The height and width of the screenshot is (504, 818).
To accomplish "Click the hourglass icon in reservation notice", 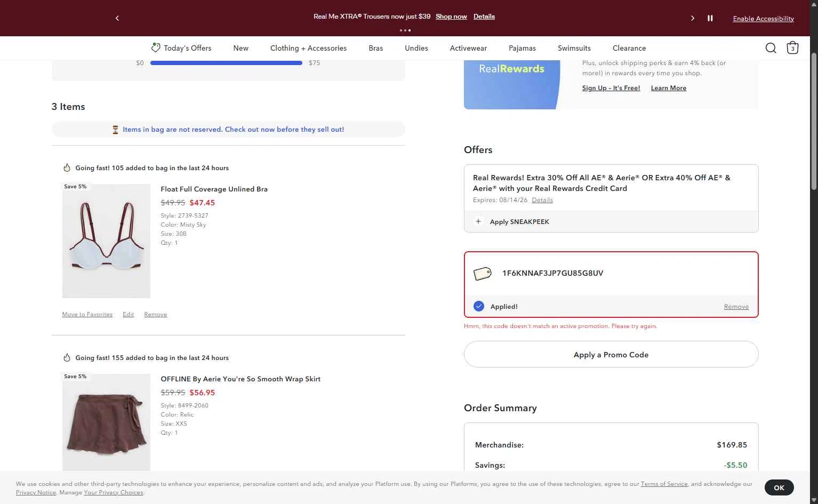I will coord(115,130).
